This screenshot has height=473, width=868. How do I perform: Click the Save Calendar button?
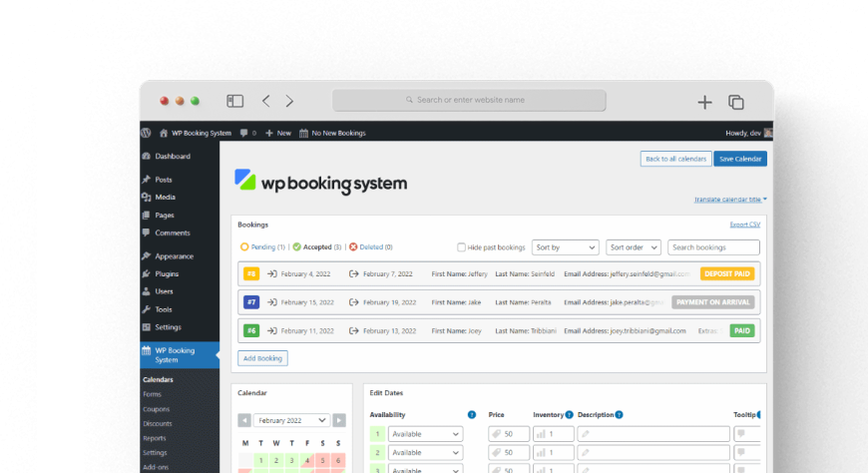pyautogui.click(x=740, y=159)
